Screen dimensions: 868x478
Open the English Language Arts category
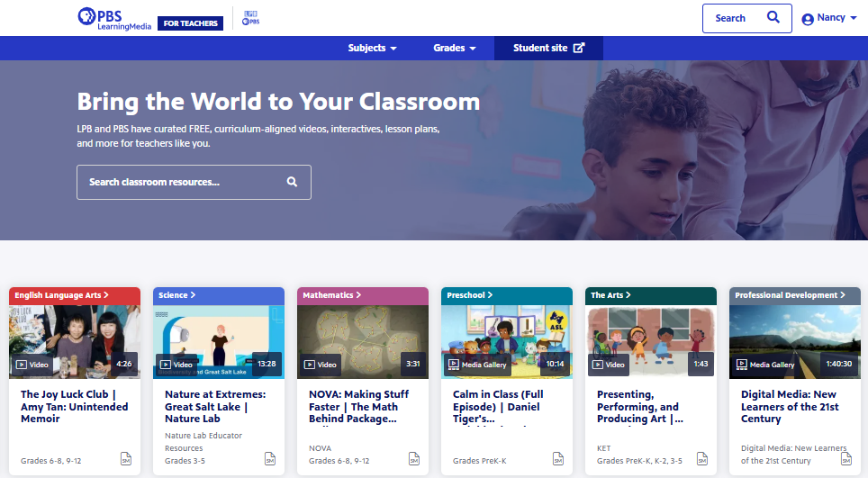tap(61, 295)
